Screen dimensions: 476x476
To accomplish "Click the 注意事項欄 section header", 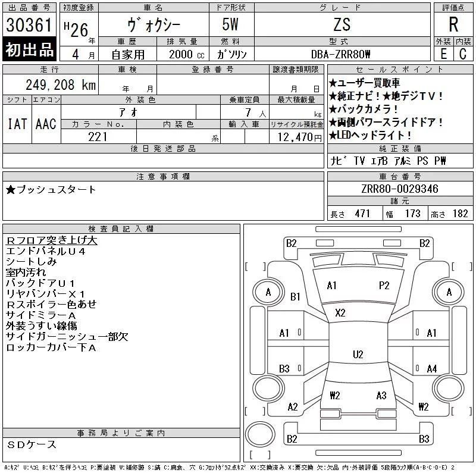I will pos(163,176).
